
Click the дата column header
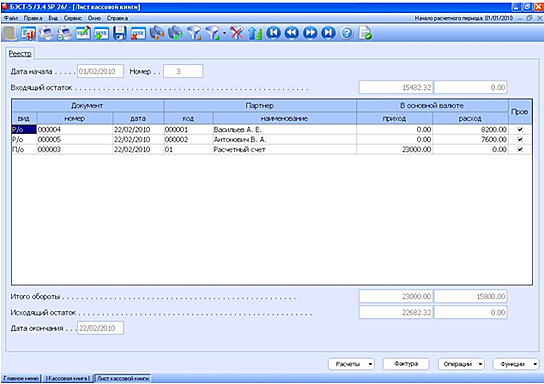click(138, 118)
